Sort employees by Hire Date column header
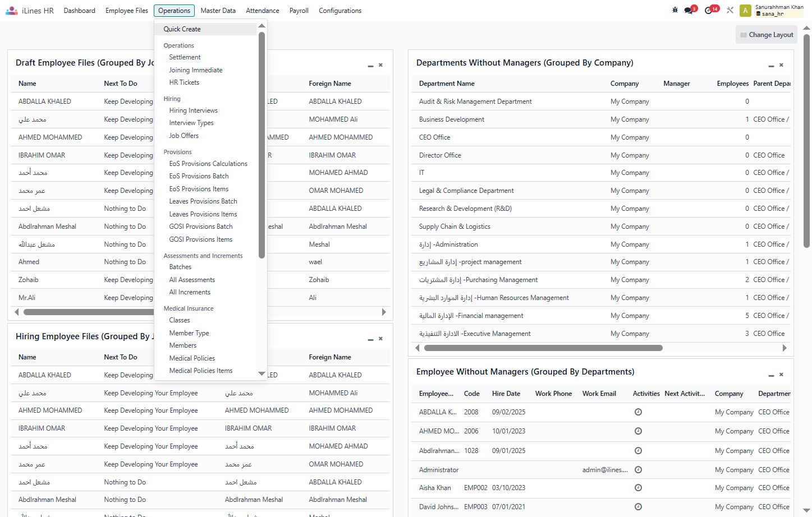Viewport: 812px width, 517px height. 506,394
